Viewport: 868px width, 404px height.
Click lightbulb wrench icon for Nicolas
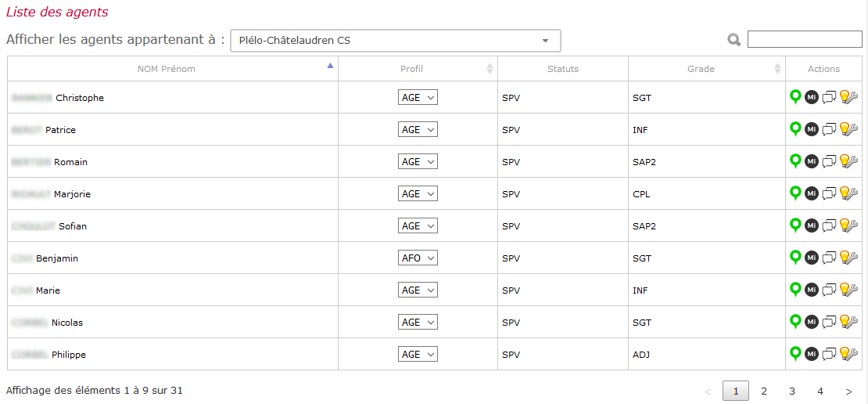[x=848, y=322]
